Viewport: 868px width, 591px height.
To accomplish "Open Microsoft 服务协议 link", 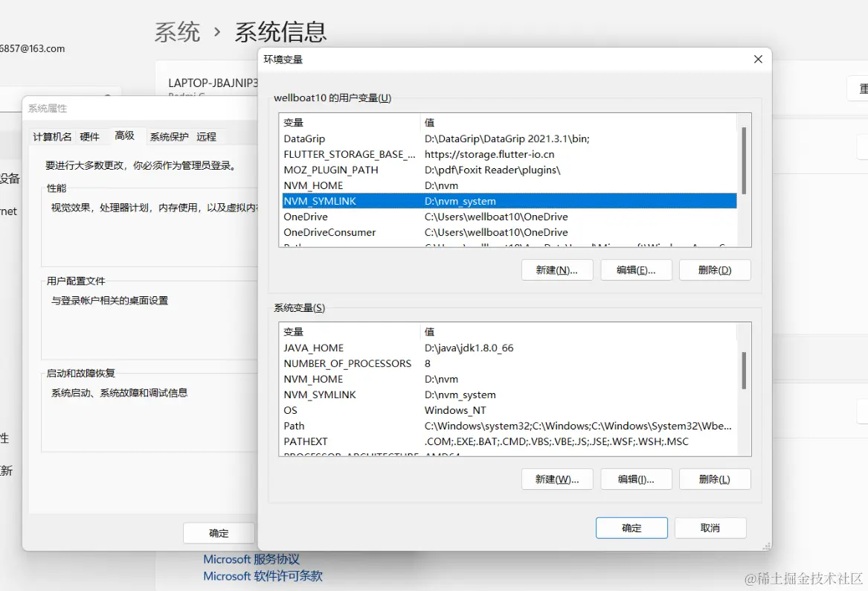I will point(251,560).
